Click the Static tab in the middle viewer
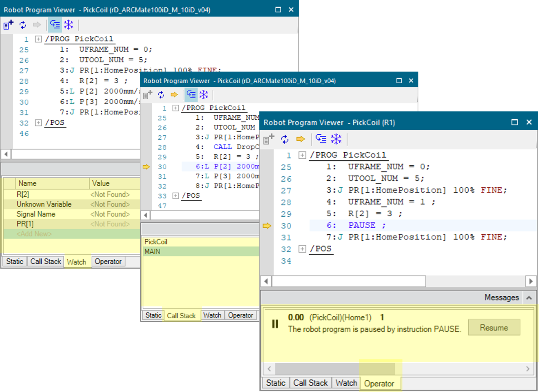Screen dimensions: 539x392 pos(153,315)
